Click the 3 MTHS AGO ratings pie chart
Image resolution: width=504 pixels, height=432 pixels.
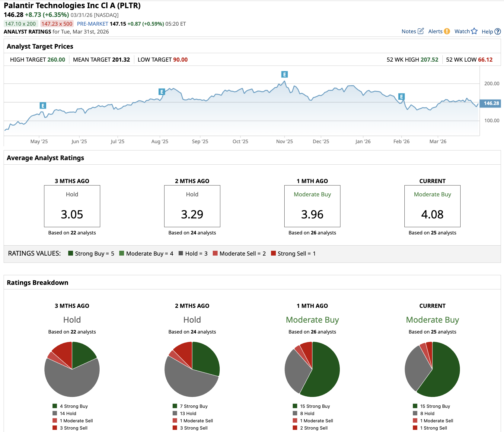(72, 369)
